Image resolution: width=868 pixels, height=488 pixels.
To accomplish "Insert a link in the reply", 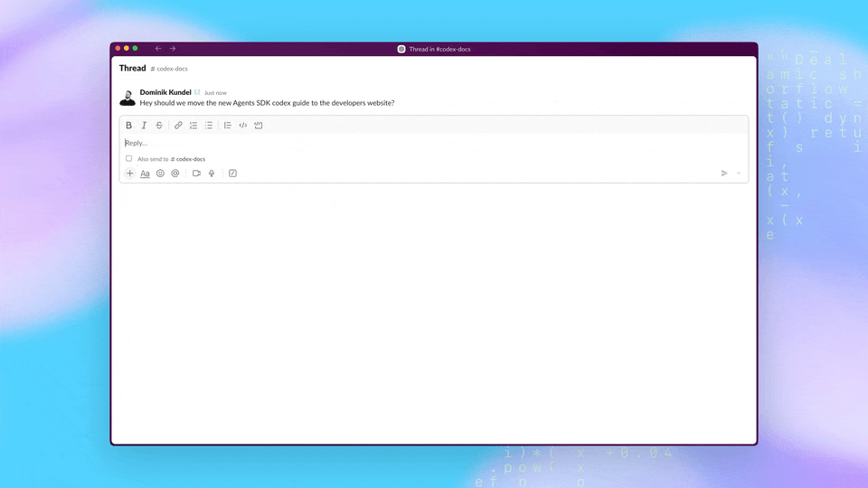I will pyautogui.click(x=178, y=126).
